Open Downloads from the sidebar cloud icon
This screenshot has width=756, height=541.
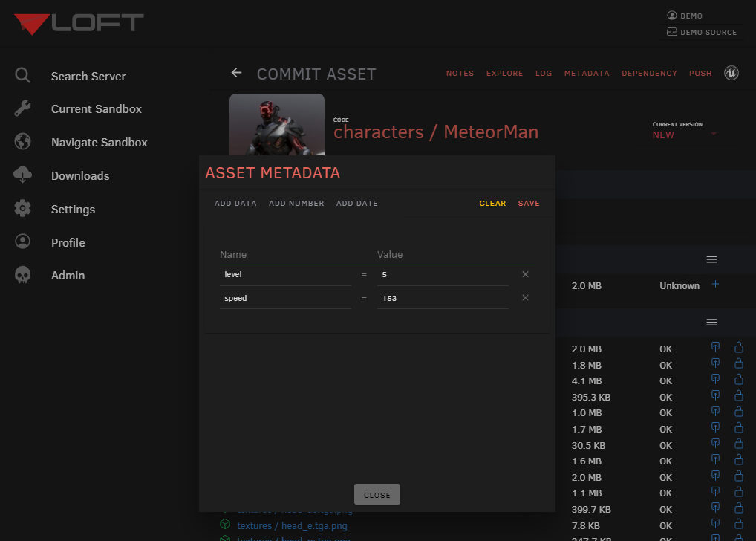22,175
